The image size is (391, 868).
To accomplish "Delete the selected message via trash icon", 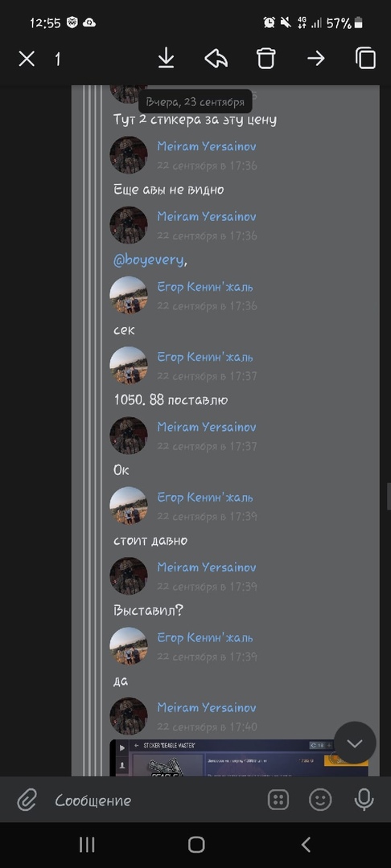I will tap(265, 58).
